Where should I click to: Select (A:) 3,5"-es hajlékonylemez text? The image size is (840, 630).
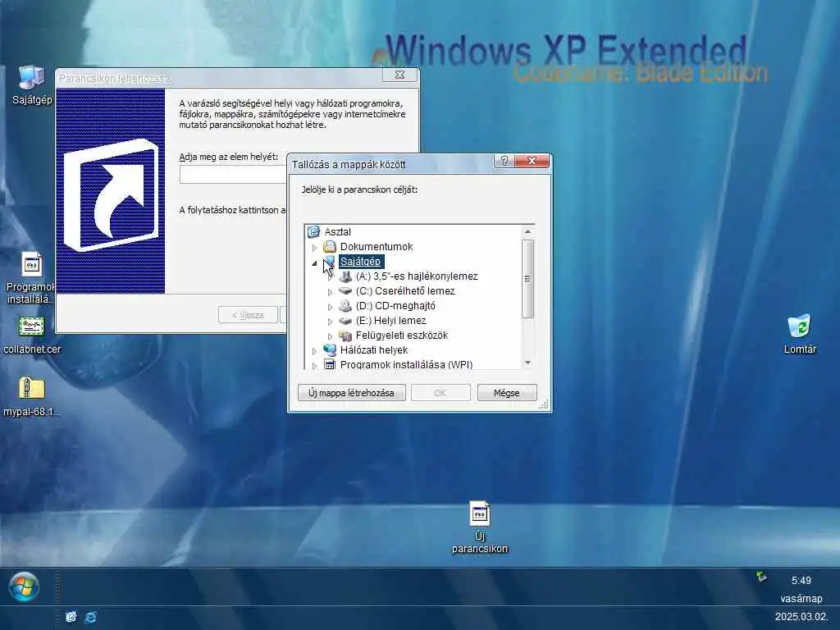(417, 276)
